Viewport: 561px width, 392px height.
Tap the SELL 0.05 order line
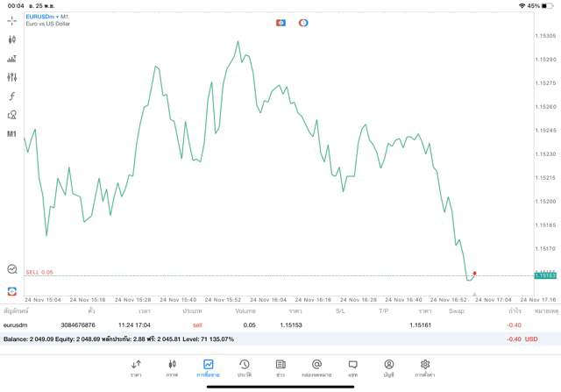pyautogui.click(x=39, y=273)
